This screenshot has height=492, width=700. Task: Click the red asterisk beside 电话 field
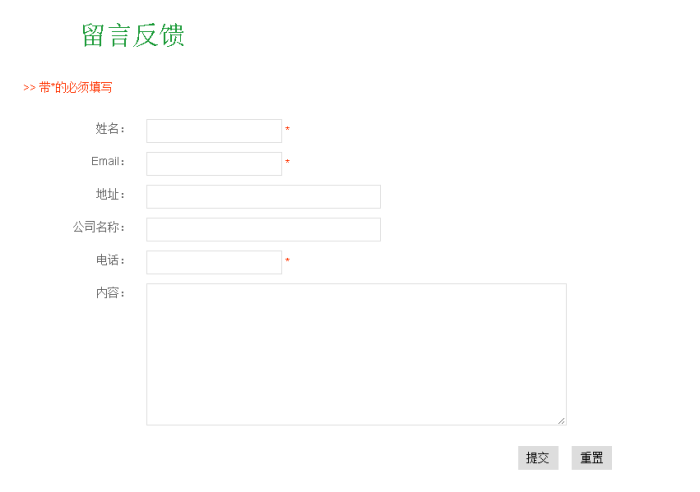(x=287, y=262)
